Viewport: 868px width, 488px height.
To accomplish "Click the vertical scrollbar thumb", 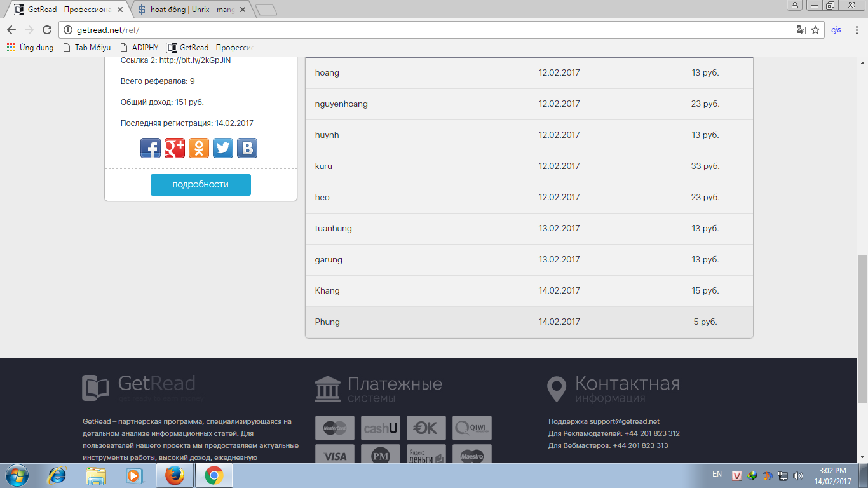I will 862,329.
